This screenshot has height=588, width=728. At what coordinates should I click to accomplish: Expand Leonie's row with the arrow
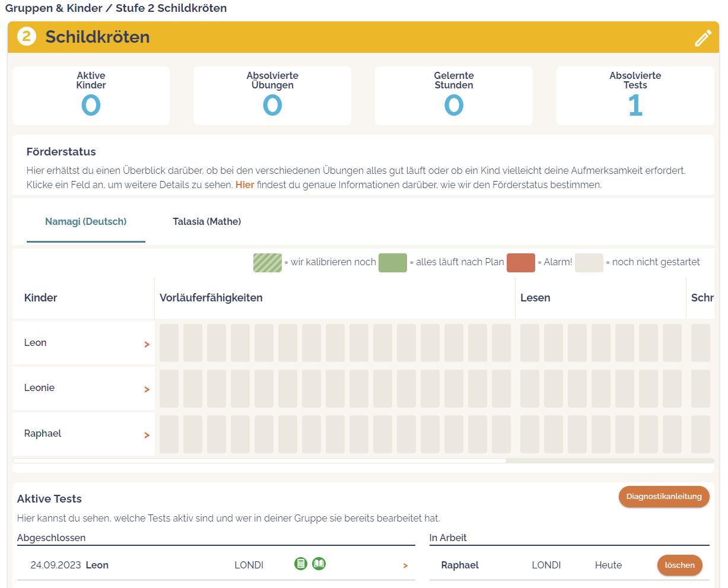tap(147, 389)
